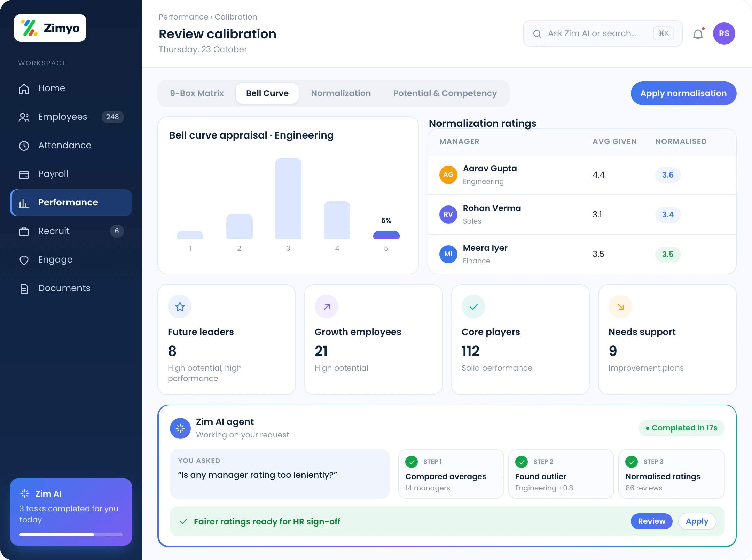The width and height of the screenshot is (752, 560).
Task: Click the Future leaders star icon
Action: point(180,306)
